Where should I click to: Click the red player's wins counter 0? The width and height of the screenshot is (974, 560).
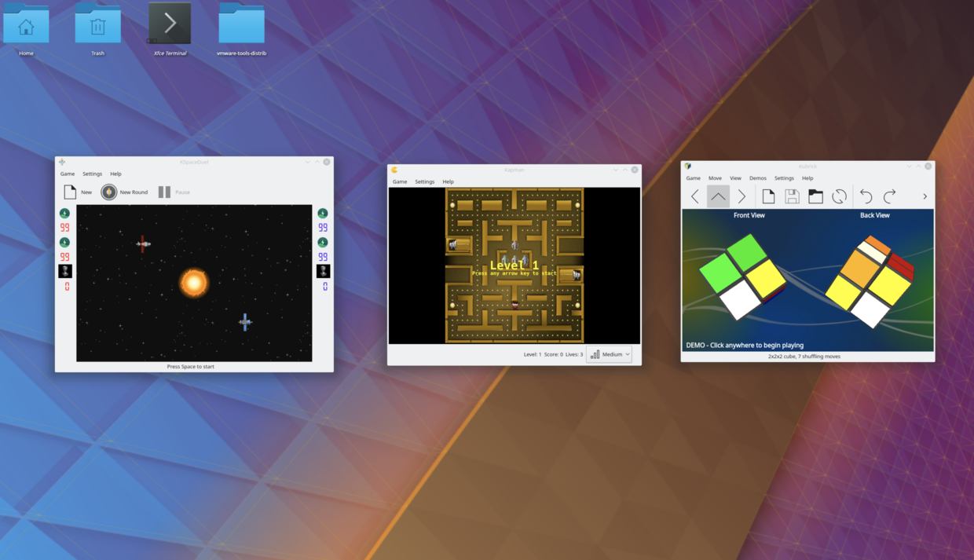67,287
